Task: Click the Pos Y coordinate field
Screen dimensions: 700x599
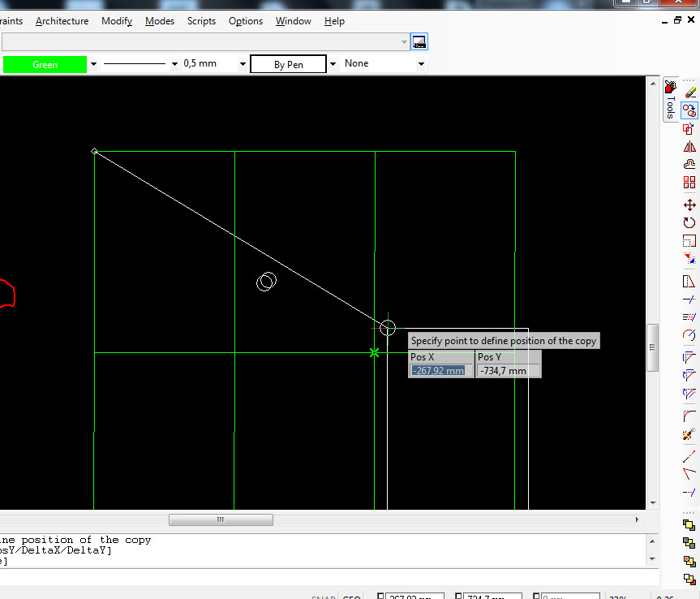Action: [508, 371]
